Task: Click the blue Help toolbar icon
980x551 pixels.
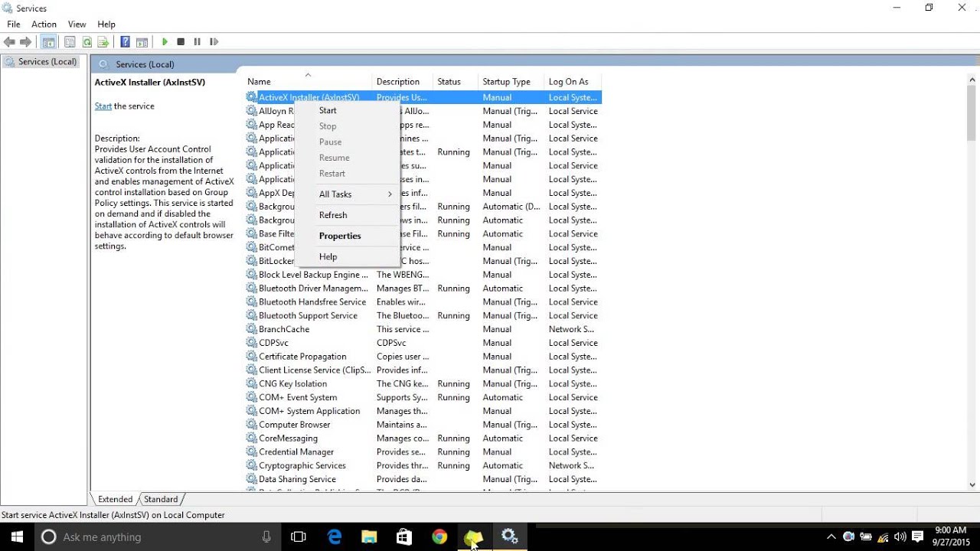Action: point(125,42)
